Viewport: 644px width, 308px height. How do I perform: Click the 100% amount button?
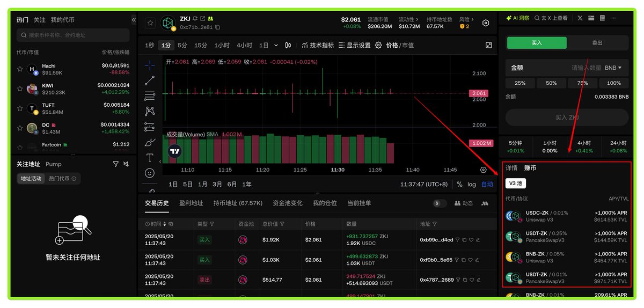coord(613,83)
